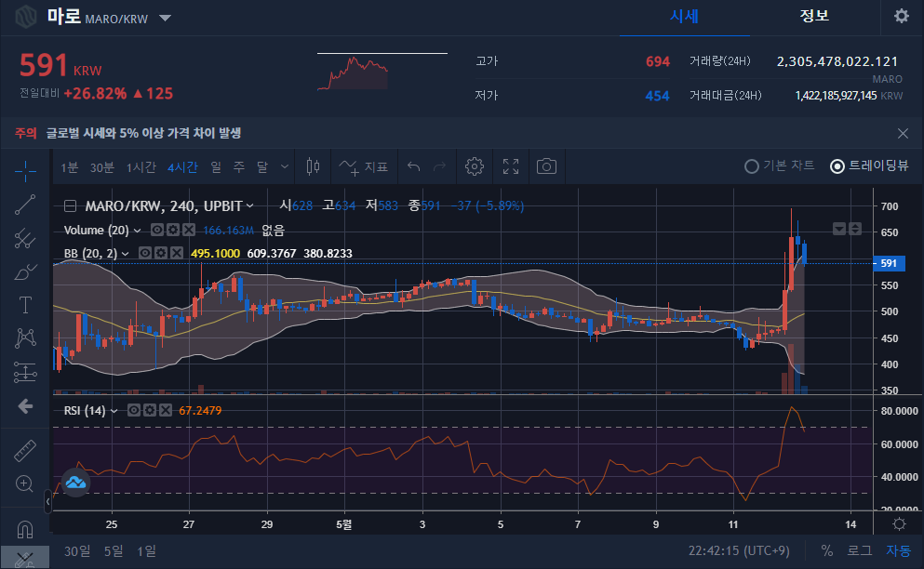Set chart range to 5일
924x569 pixels.
tap(114, 550)
